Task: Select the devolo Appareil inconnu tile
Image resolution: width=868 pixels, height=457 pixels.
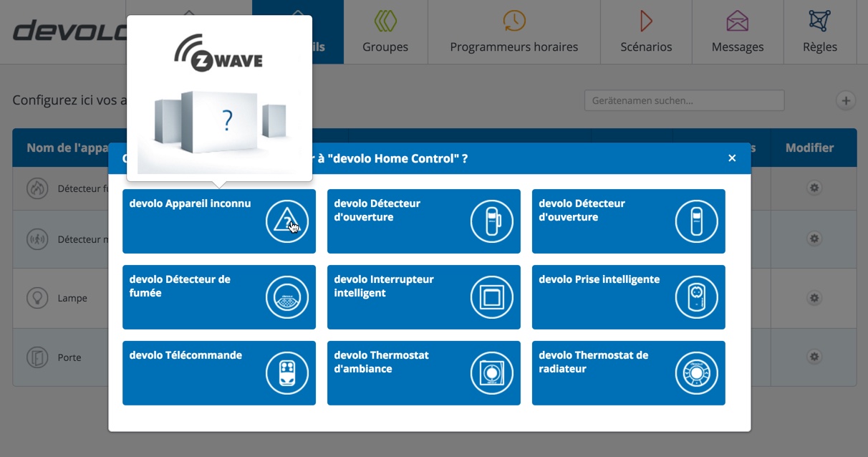Action: tap(218, 221)
